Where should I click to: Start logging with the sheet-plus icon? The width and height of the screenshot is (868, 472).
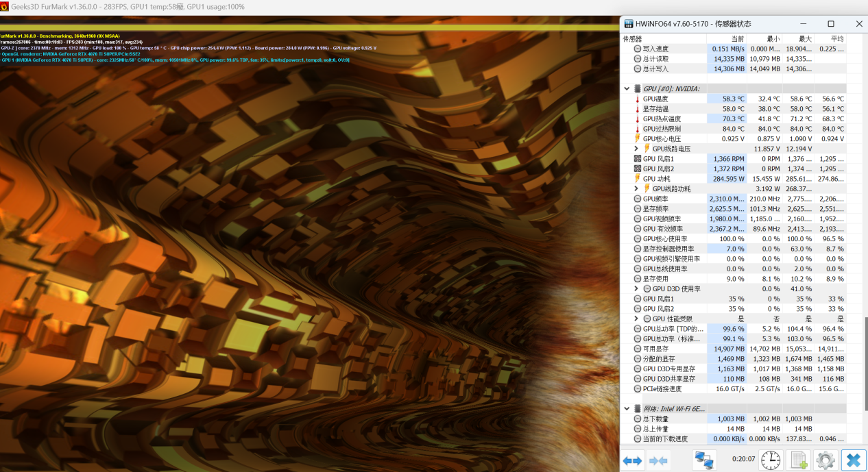click(798, 460)
